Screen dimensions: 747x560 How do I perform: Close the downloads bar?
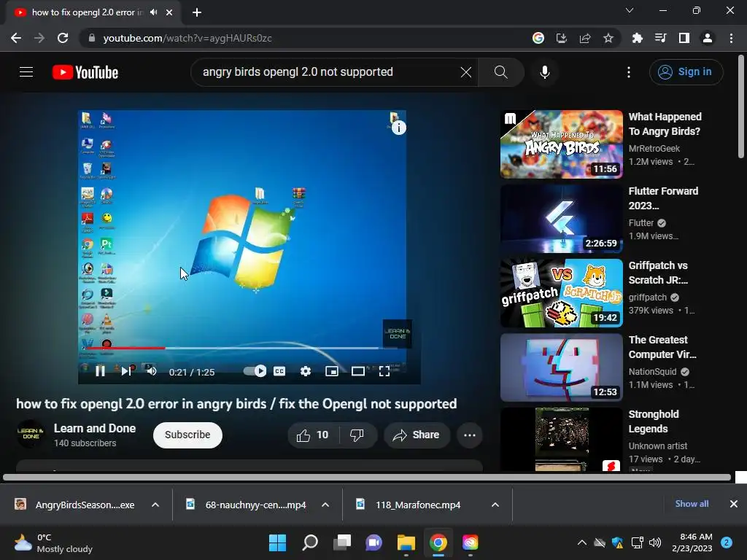pos(734,504)
